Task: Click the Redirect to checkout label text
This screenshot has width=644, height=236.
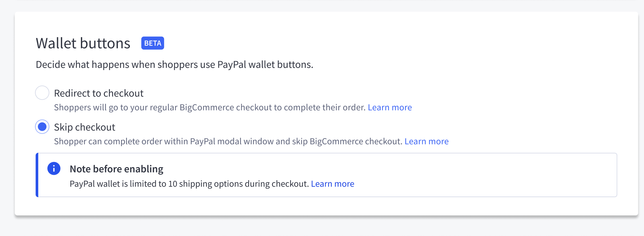Action: pyautogui.click(x=99, y=93)
